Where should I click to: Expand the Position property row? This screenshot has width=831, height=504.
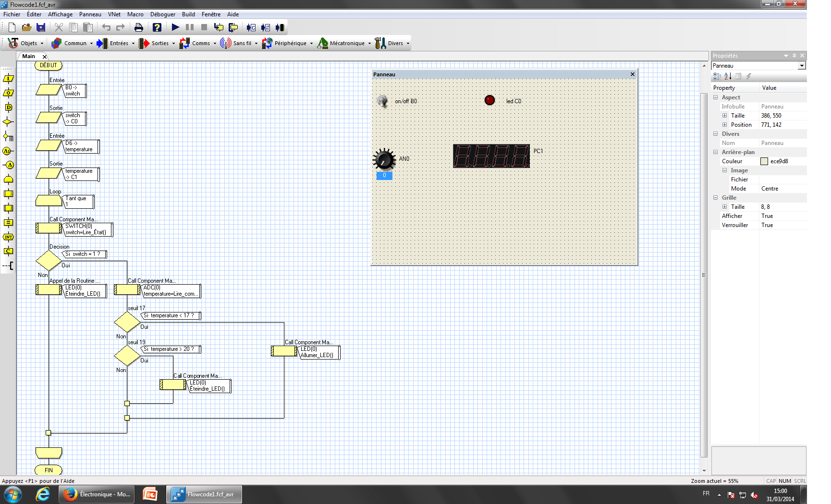click(x=724, y=125)
